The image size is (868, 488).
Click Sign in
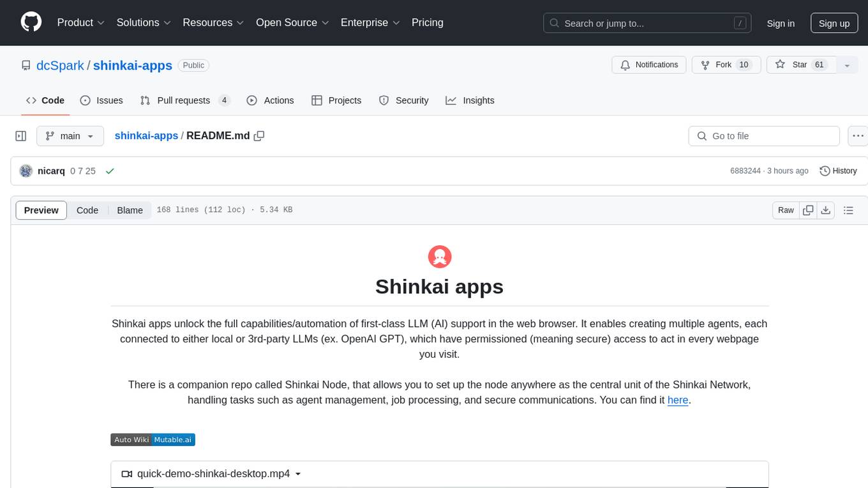tap(781, 23)
